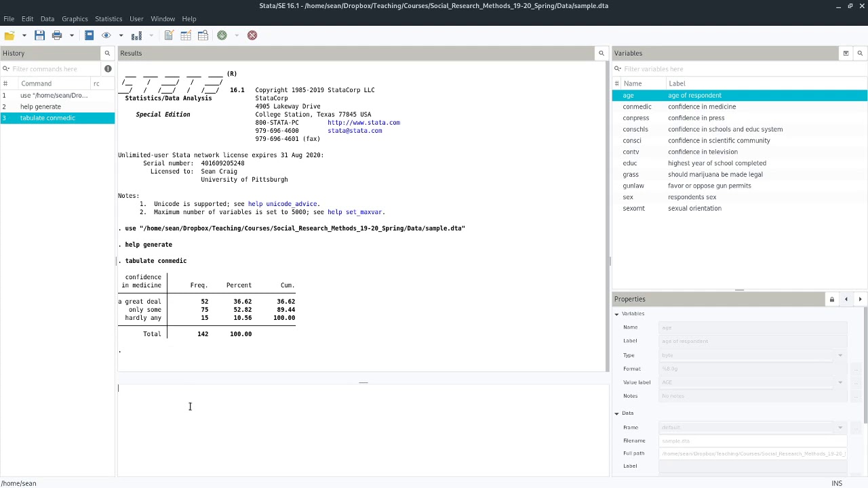The image size is (868, 488).
Task: Select the 'conpress' variable row
Action: pos(739,118)
